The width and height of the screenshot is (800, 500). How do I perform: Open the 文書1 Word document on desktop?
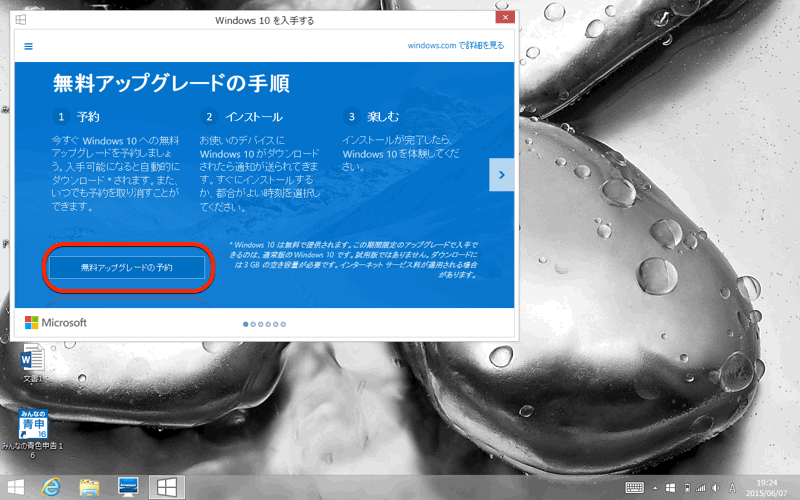point(31,361)
